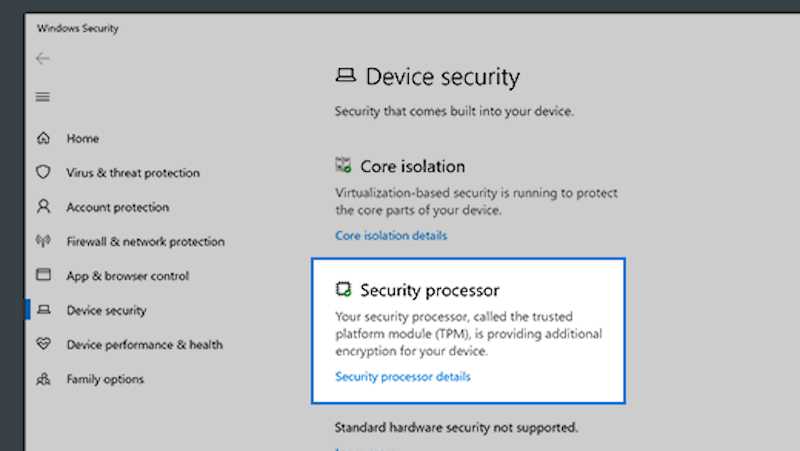Open the Family options people icon

(43, 379)
